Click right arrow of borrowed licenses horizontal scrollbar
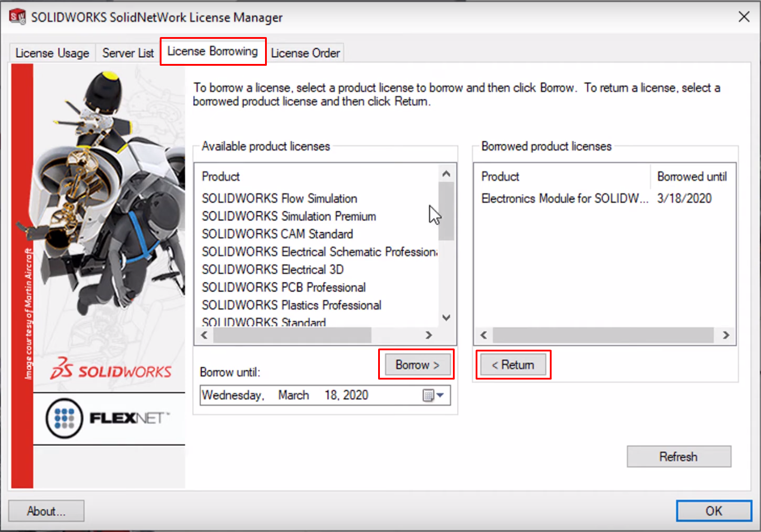761x532 pixels. point(726,335)
